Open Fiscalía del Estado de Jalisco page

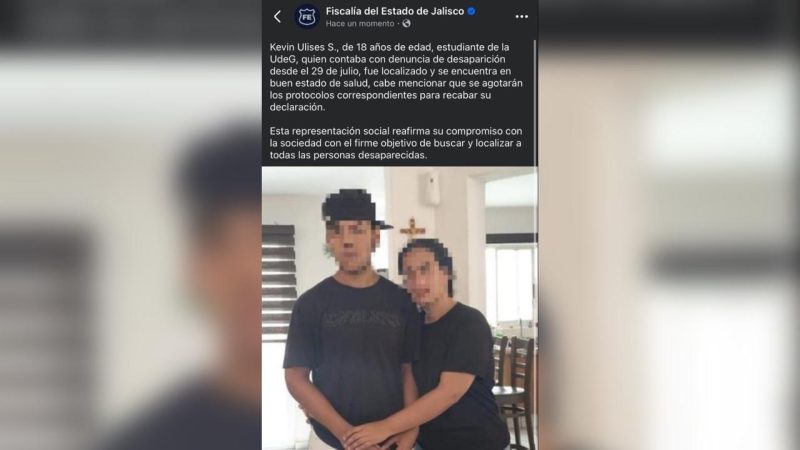coord(395,11)
